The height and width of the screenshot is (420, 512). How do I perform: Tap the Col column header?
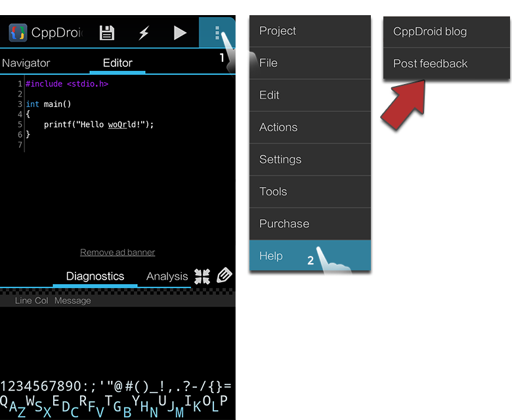coord(41,301)
